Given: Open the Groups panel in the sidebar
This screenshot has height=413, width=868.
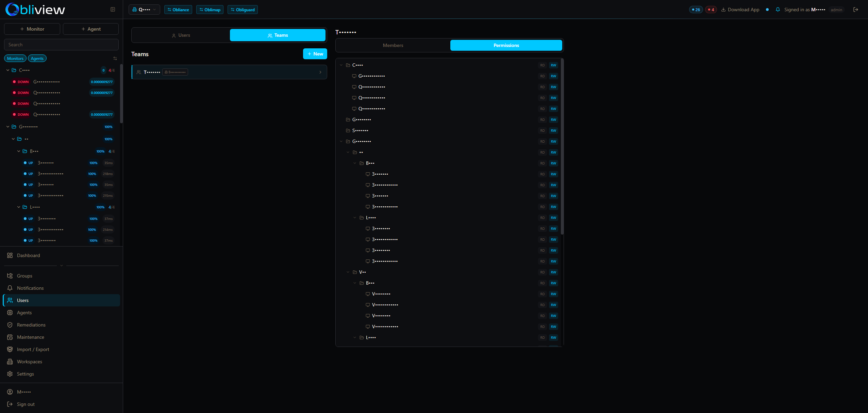Looking at the screenshot, I should coord(24,275).
